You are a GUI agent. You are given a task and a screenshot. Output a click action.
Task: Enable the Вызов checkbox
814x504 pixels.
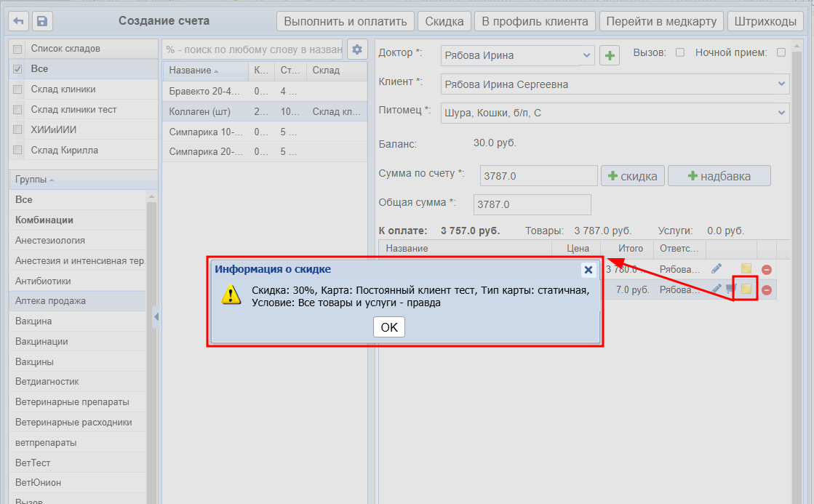point(680,52)
